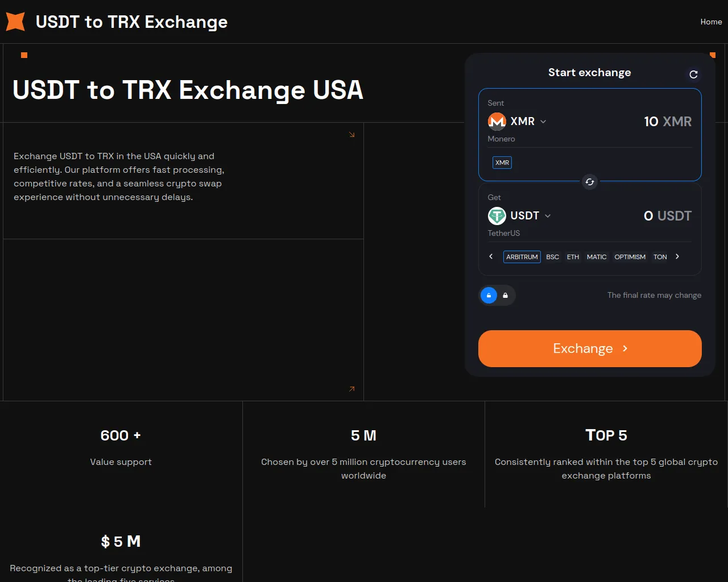Click the orange star logo icon

(x=15, y=22)
